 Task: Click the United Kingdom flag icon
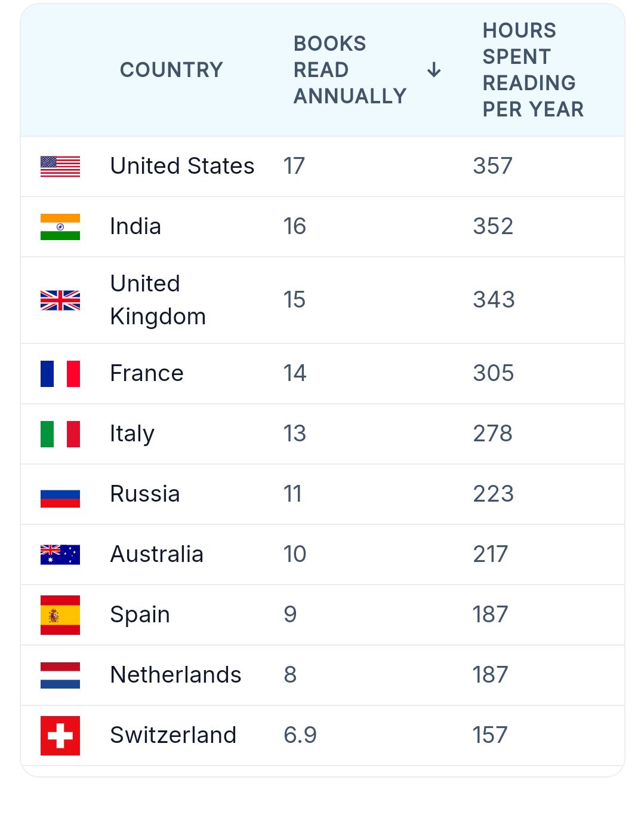coord(60,300)
